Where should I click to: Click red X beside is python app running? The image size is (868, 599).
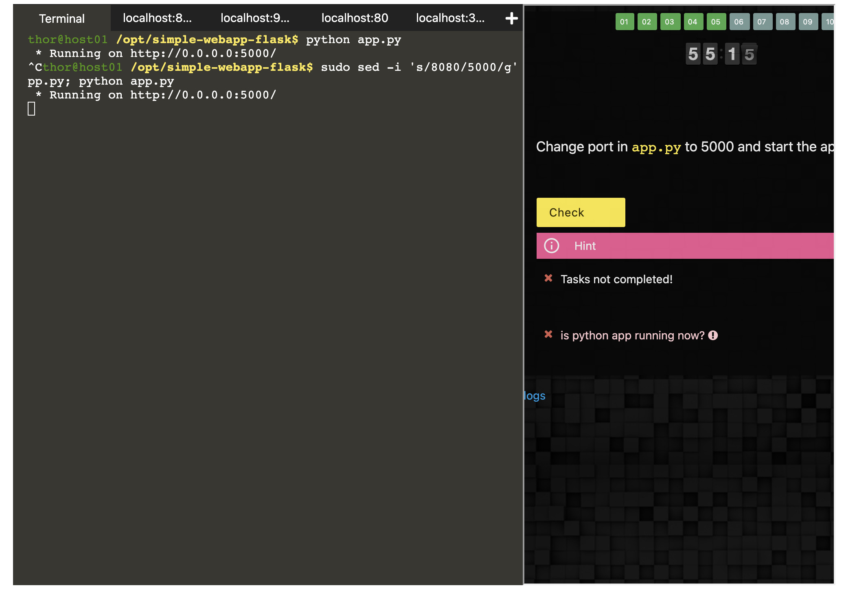pos(548,334)
